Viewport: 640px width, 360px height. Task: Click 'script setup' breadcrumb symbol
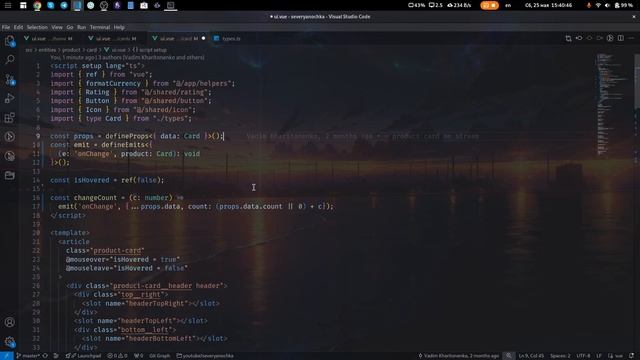[150, 50]
